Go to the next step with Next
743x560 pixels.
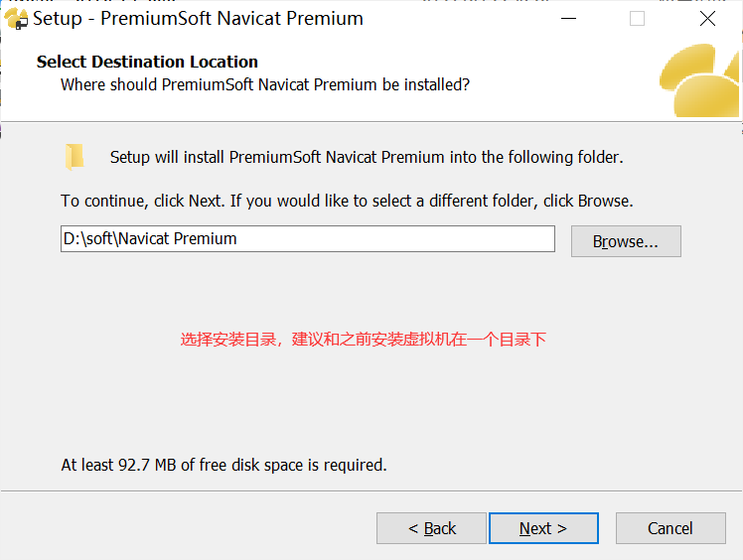[543, 528]
